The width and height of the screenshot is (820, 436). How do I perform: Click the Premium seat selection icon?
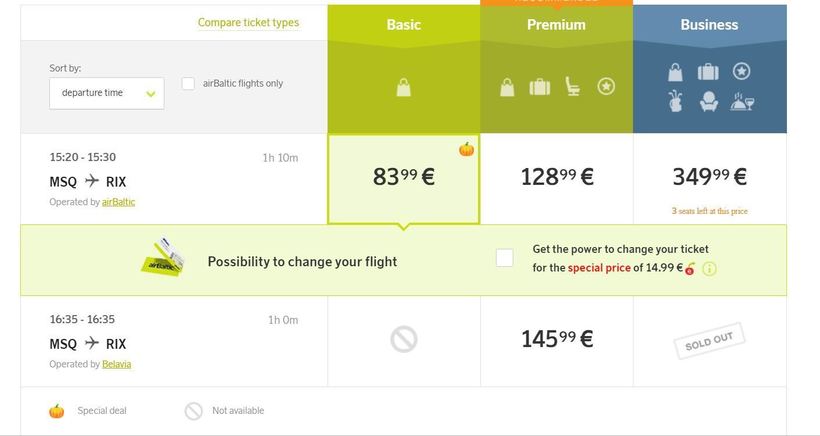[573, 87]
